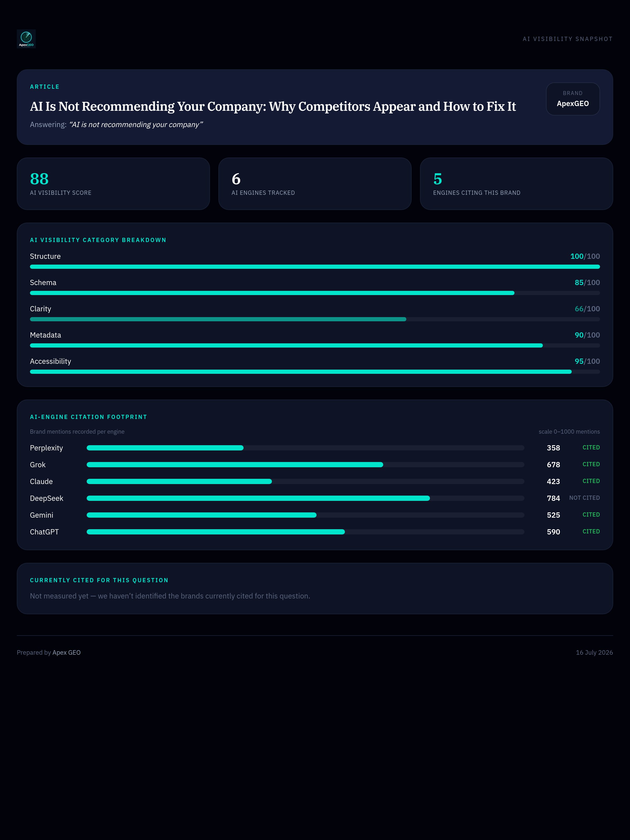Click the Answering query subtitle

click(116, 125)
